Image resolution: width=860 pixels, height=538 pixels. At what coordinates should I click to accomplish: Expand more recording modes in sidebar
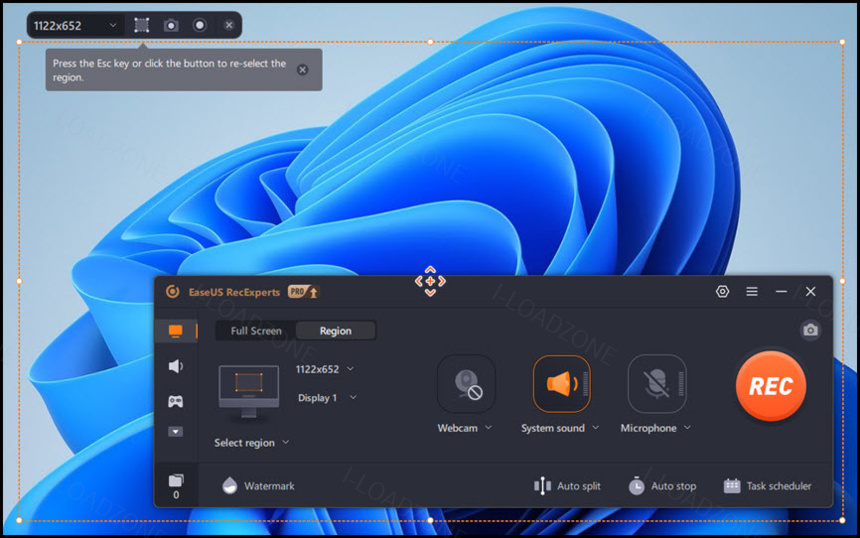coord(176,432)
